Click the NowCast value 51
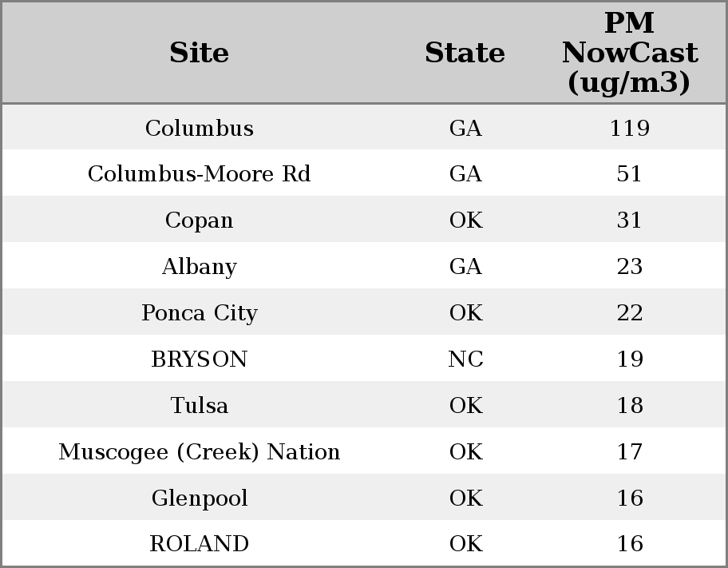 click(x=629, y=174)
